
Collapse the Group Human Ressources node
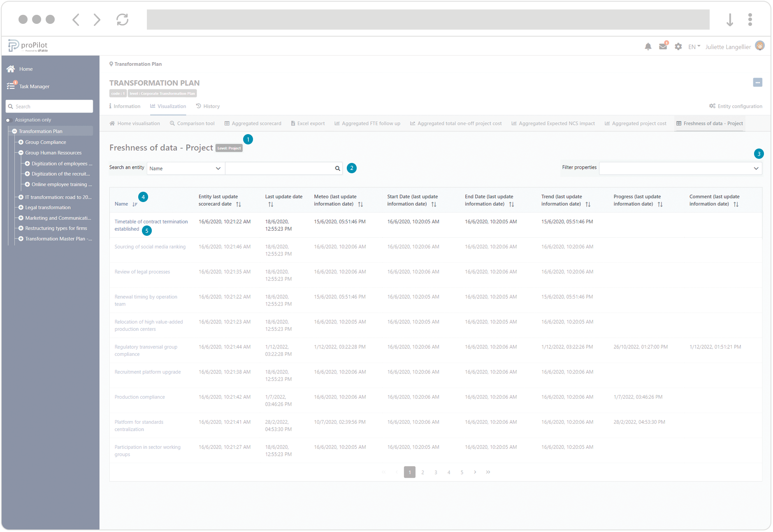pyautogui.click(x=21, y=153)
